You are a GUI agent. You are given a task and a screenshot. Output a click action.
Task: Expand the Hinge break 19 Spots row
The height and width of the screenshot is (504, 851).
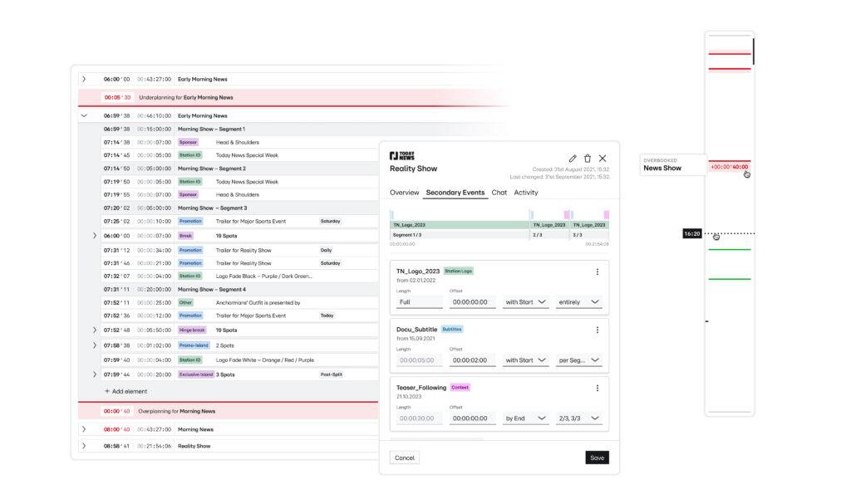(x=95, y=330)
